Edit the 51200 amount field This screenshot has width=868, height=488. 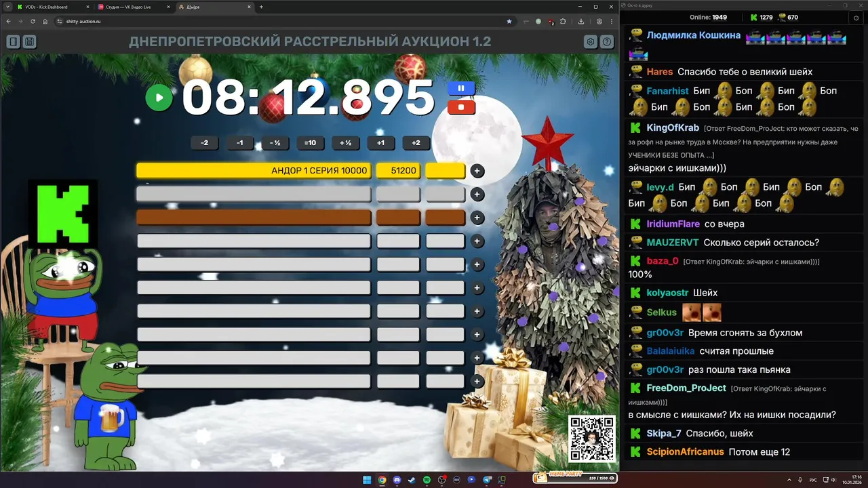click(398, 171)
